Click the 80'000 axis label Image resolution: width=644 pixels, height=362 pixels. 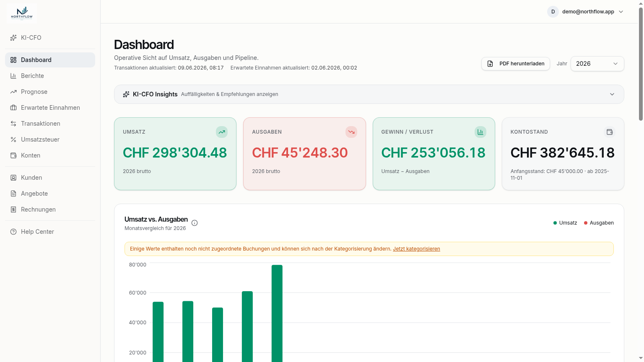pyautogui.click(x=138, y=265)
